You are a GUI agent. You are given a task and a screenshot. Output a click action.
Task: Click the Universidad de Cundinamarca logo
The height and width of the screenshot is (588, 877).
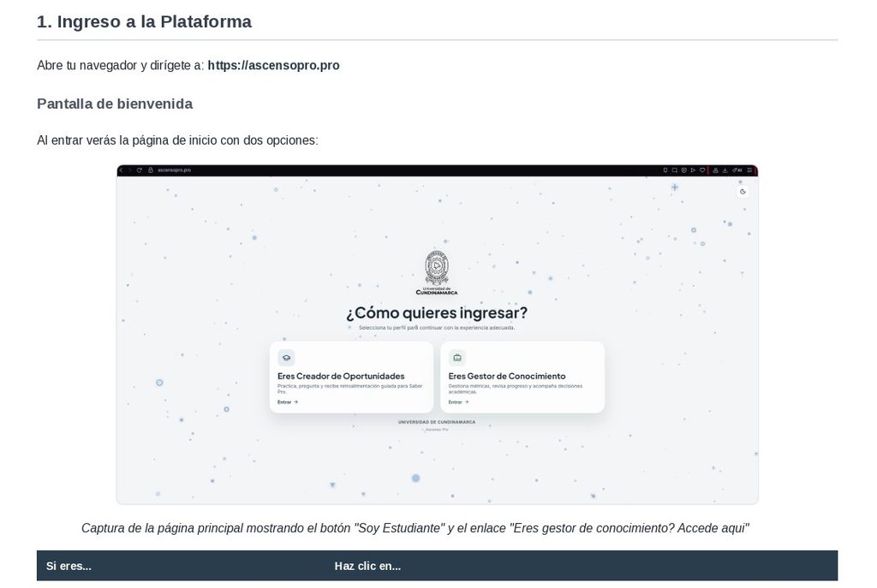[437, 272]
